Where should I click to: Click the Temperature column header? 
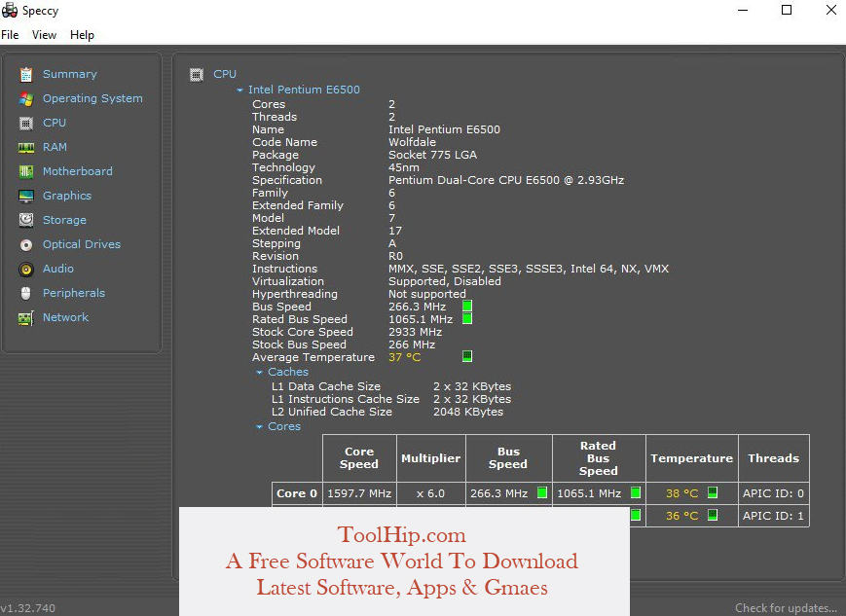click(x=691, y=458)
